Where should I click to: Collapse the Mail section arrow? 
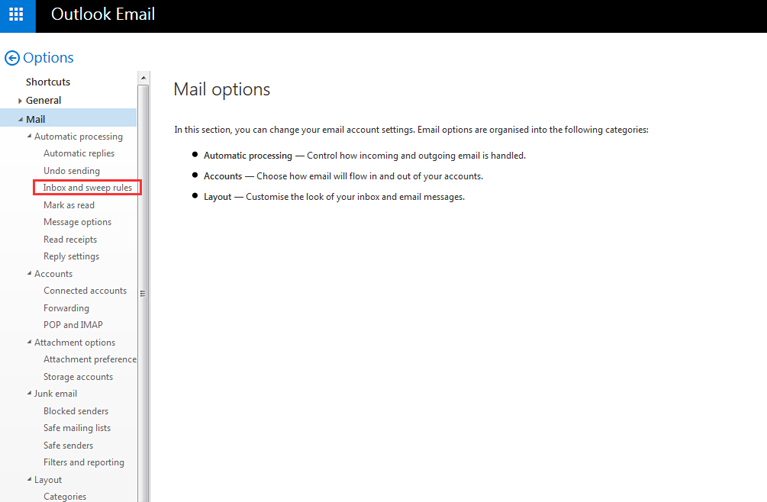[21, 119]
